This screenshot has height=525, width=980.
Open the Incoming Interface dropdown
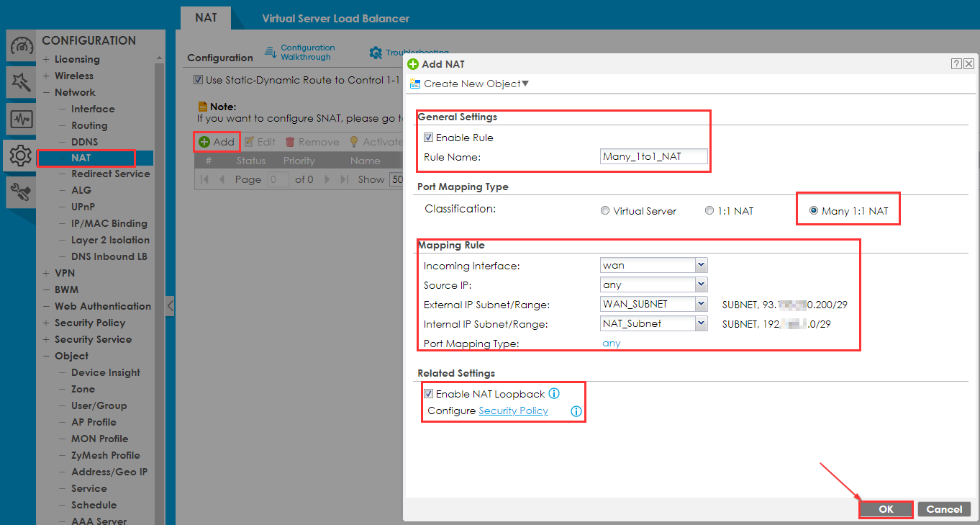[701, 266]
